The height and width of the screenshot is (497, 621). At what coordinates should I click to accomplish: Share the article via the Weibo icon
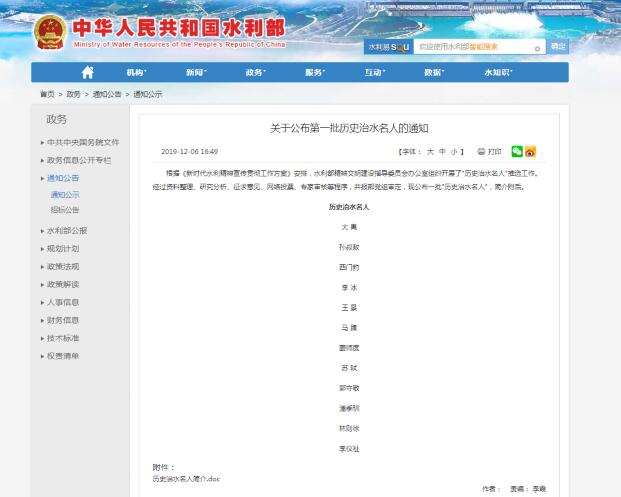531,151
